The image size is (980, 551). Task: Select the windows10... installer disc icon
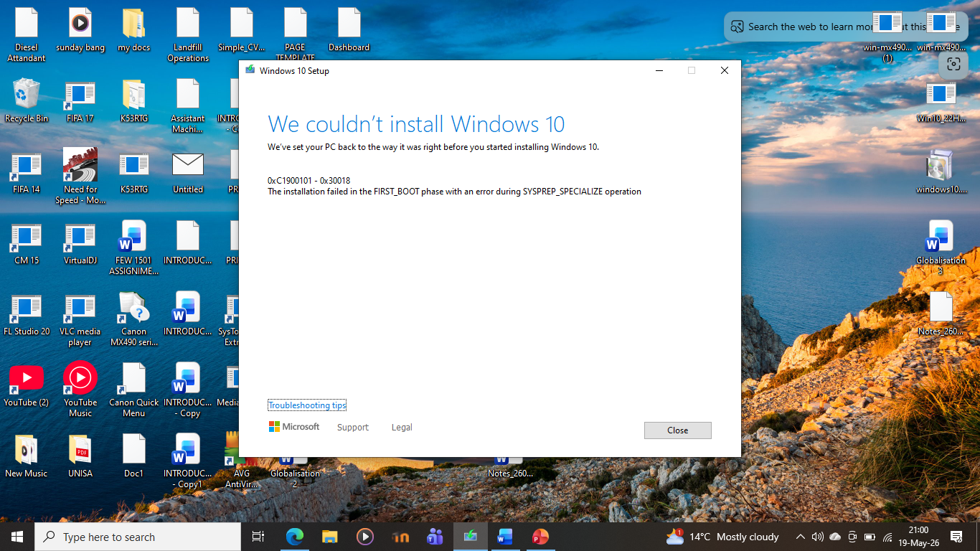(x=941, y=172)
